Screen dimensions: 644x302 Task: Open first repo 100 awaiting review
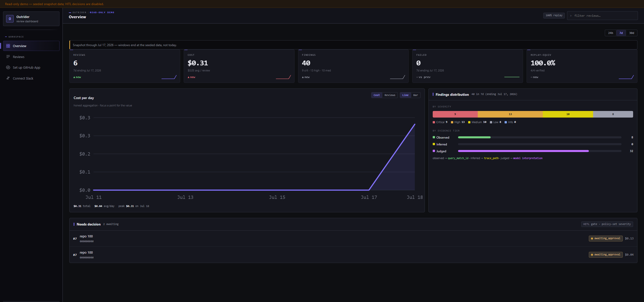[353, 238]
